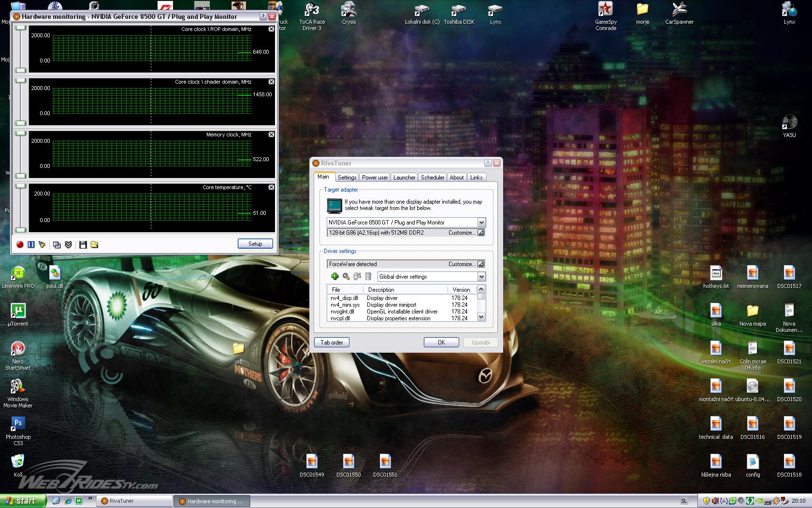The height and width of the screenshot is (508, 812).
Task: Select the µTorrent desktop icon
Action: tap(18, 315)
